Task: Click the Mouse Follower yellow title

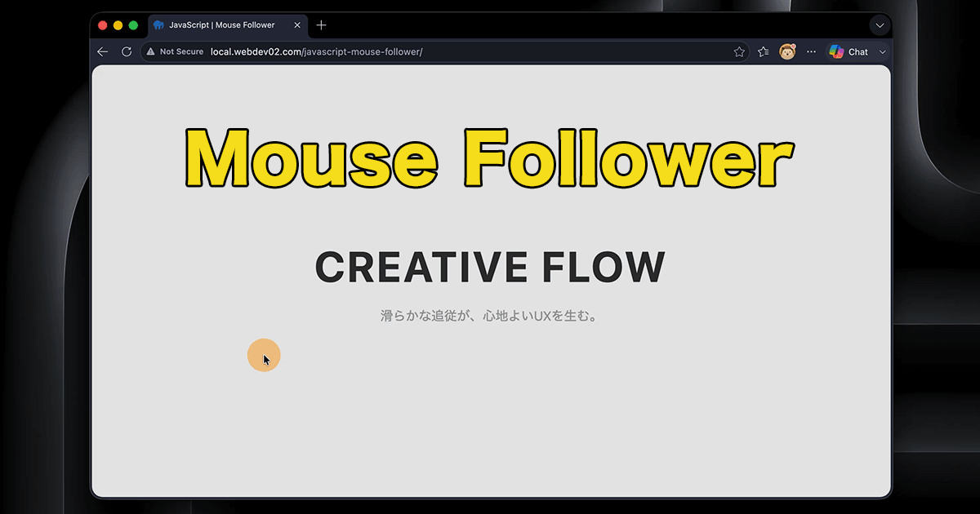Action: point(488,157)
